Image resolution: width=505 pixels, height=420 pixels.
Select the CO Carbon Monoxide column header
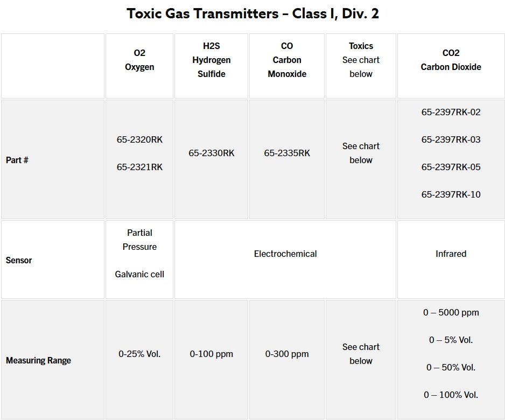(x=287, y=60)
